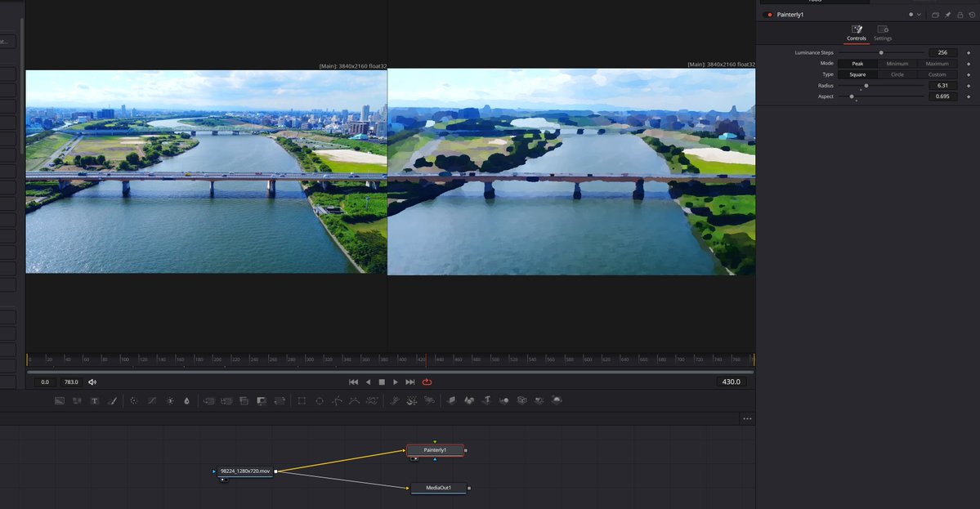Open the Painterly1 color chevron dropdown
The width and height of the screenshot is (980, 509).
(x=919, y=15)
